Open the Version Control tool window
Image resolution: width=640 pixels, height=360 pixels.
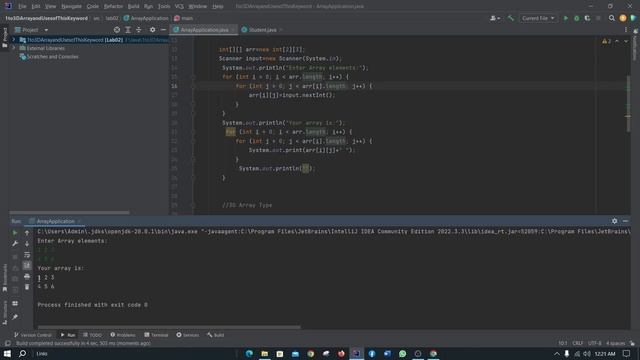coord(33,335)
